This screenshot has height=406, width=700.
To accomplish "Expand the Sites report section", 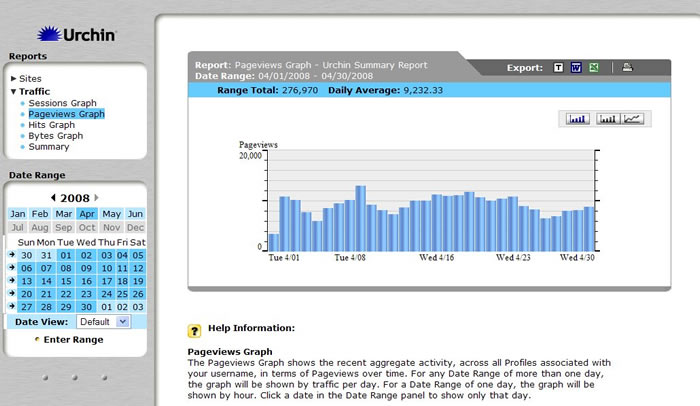I will tap(26, 79).
